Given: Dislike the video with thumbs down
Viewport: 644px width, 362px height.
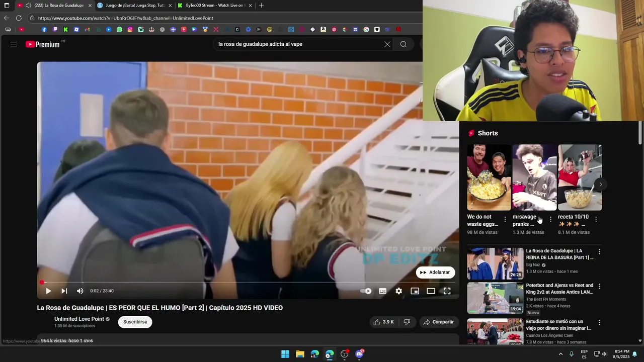Looking at the screenshot, I should coord(407,322).
